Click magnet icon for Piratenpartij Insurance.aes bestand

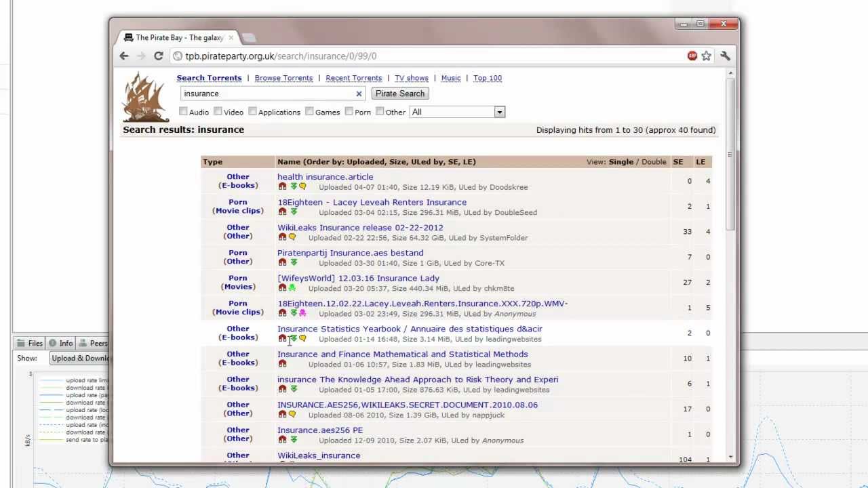pyautogui.click(x=282, y=262)
